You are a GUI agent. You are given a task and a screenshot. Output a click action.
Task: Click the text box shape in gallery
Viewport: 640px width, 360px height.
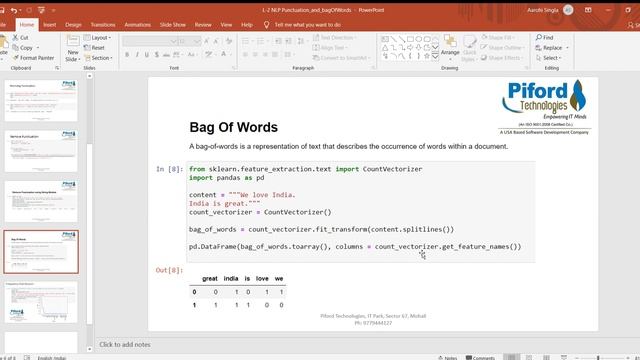[385, 39]
